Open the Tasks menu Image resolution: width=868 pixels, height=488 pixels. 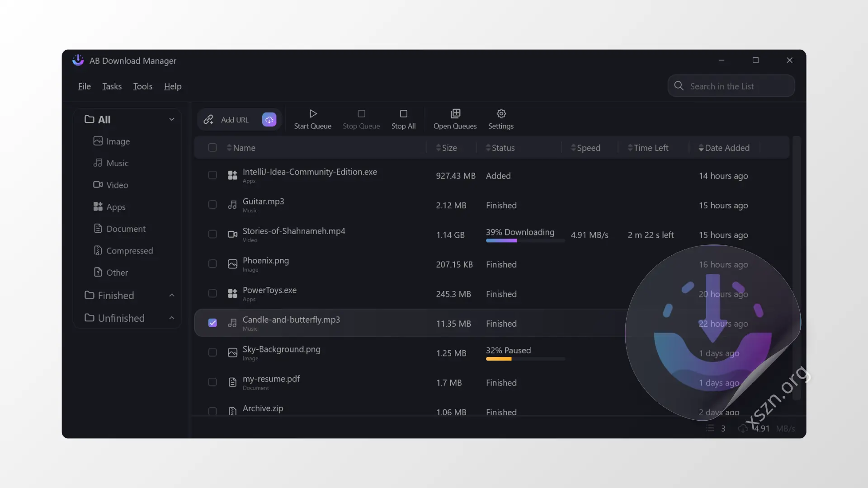click(x=112, y=86)
